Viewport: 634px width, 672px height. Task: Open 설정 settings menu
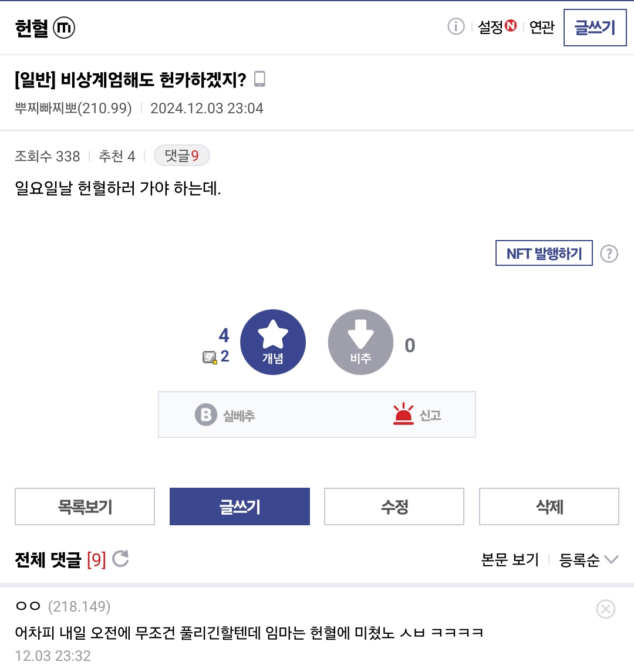497,27
